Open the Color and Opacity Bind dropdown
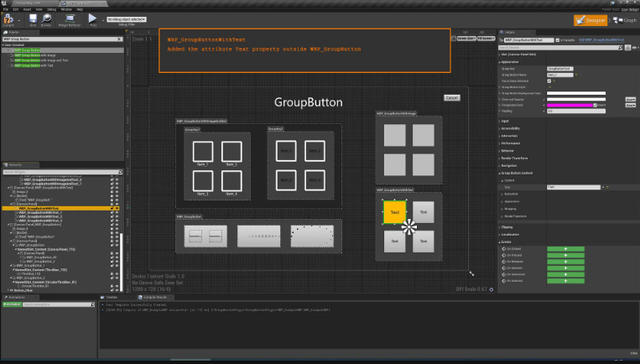 coord(630,99)
